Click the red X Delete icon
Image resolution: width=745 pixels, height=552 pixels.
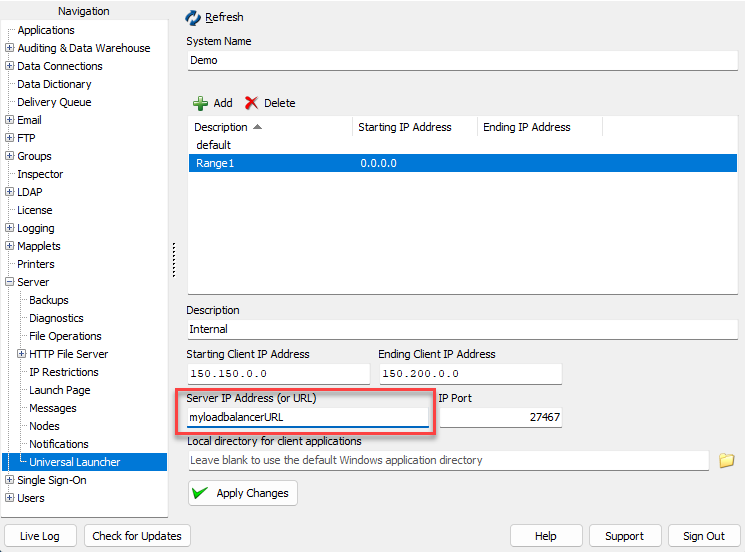pyautogui.click(x=251, y=103)
